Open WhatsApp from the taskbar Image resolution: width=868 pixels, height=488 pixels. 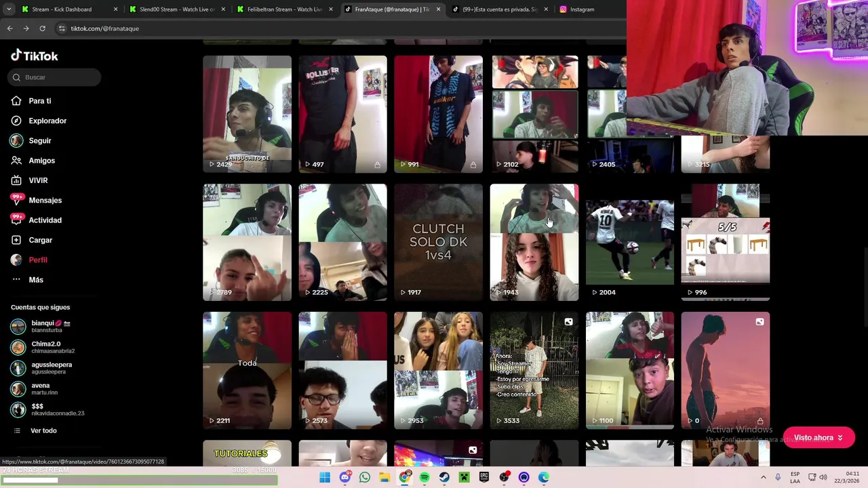coord(365,477)
